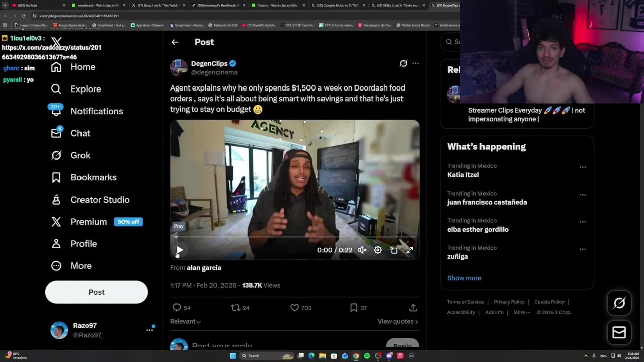Open the Katia Itzel trending topic

[463, 175]
